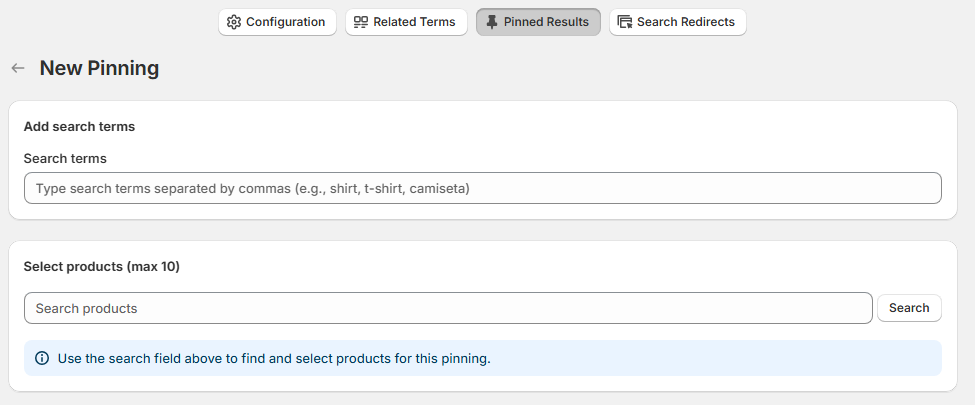Click the Add search terms heading
The height and width of the screenshot is (405, 975).
[x=79, y=127]
